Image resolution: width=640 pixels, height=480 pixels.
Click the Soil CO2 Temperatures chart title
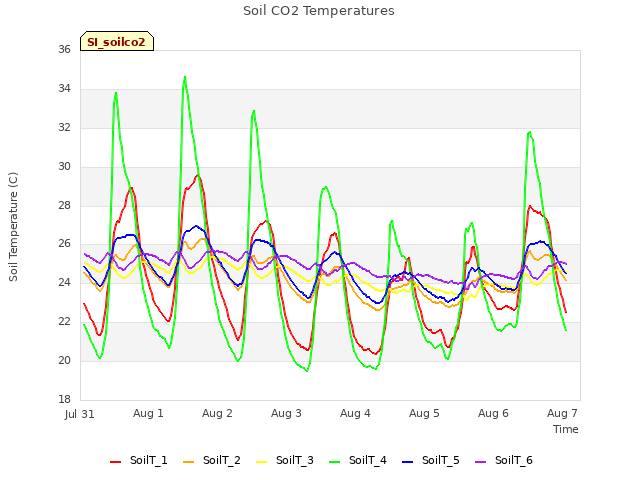point(319,11)
